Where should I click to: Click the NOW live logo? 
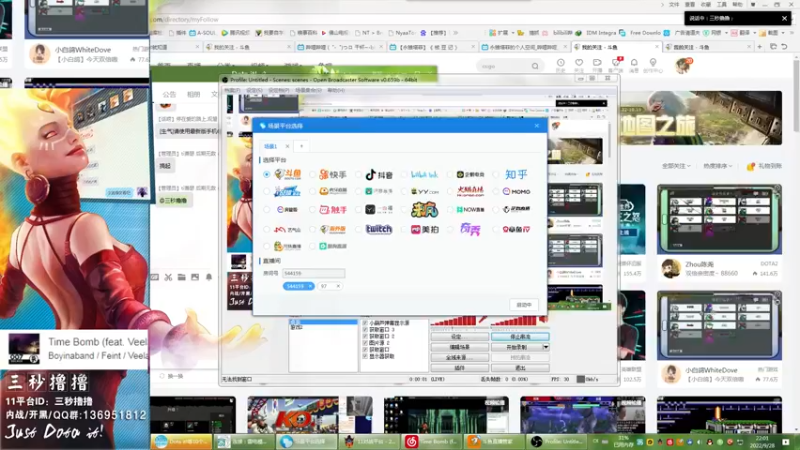(x=470, y=210)
